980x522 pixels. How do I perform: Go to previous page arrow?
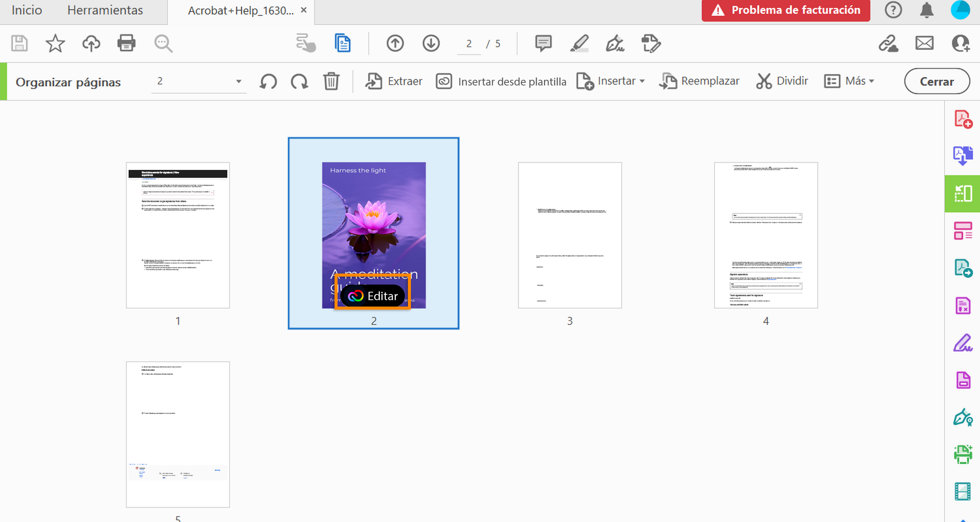tap(395, 43)
